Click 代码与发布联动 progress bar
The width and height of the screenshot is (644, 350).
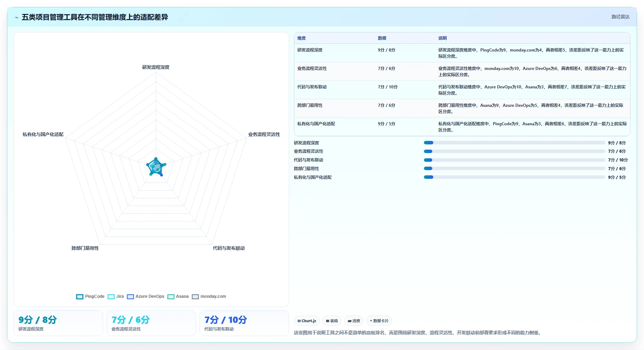tap(514, 160)
